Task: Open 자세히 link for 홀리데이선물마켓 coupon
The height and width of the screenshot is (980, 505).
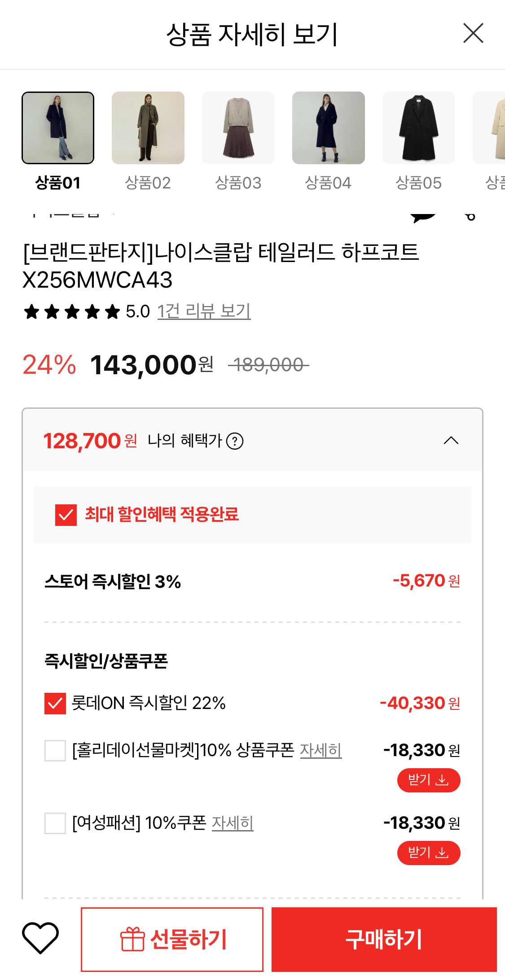Action: point(321,750)
